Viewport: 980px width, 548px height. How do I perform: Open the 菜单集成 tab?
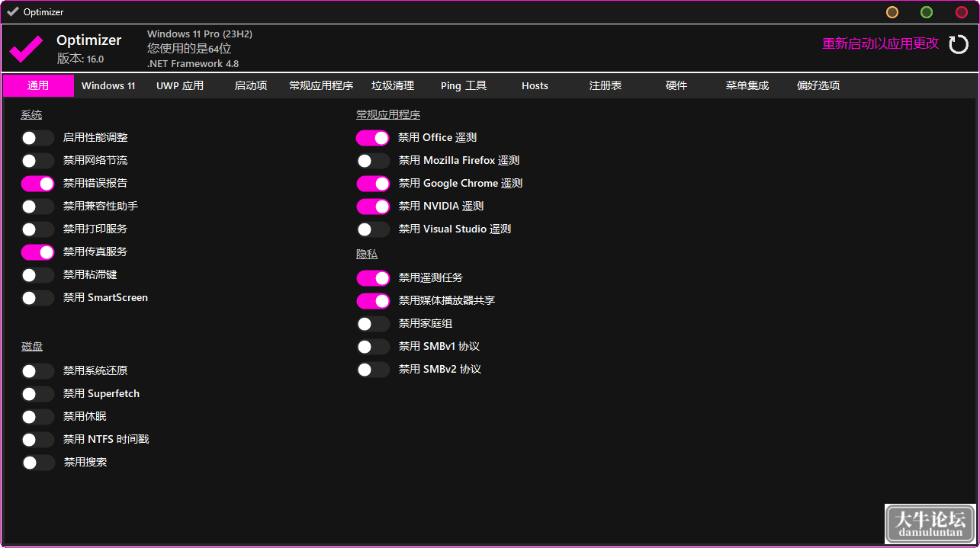747,85
